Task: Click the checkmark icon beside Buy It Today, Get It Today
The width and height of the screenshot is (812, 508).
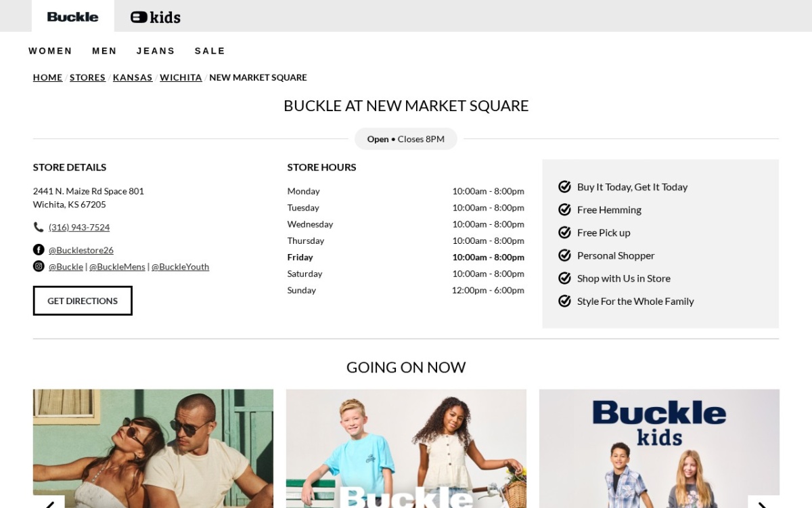Action: pos(564,187)
